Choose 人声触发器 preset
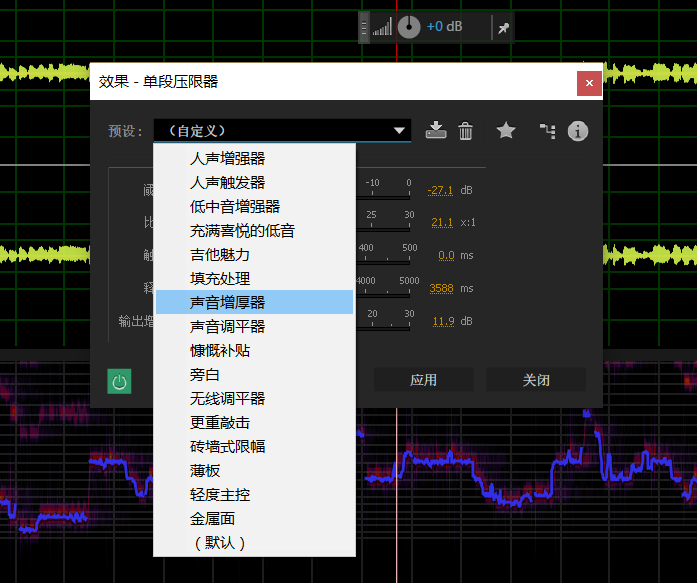The width and height of the screenshot is (697, 583). (254, 183)
